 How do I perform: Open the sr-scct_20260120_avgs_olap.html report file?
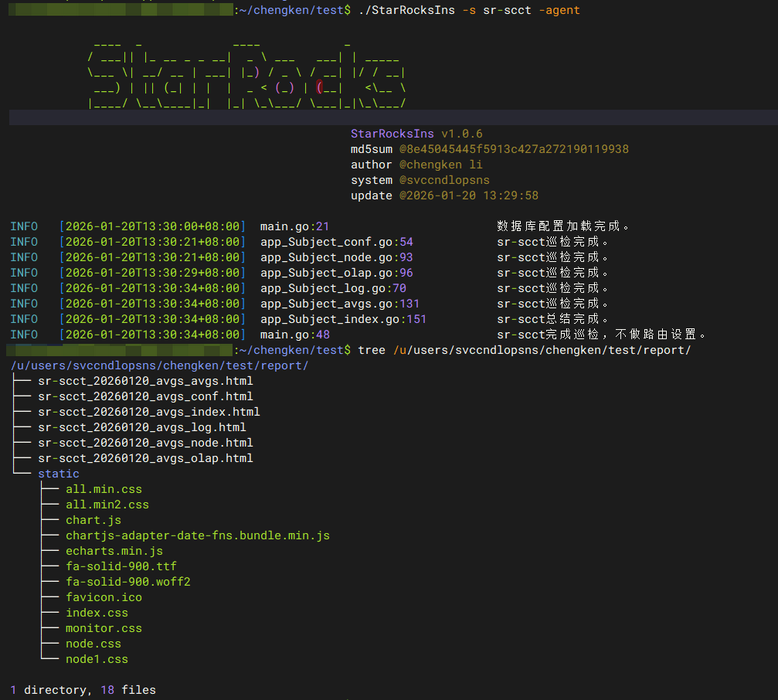[145, 458]
